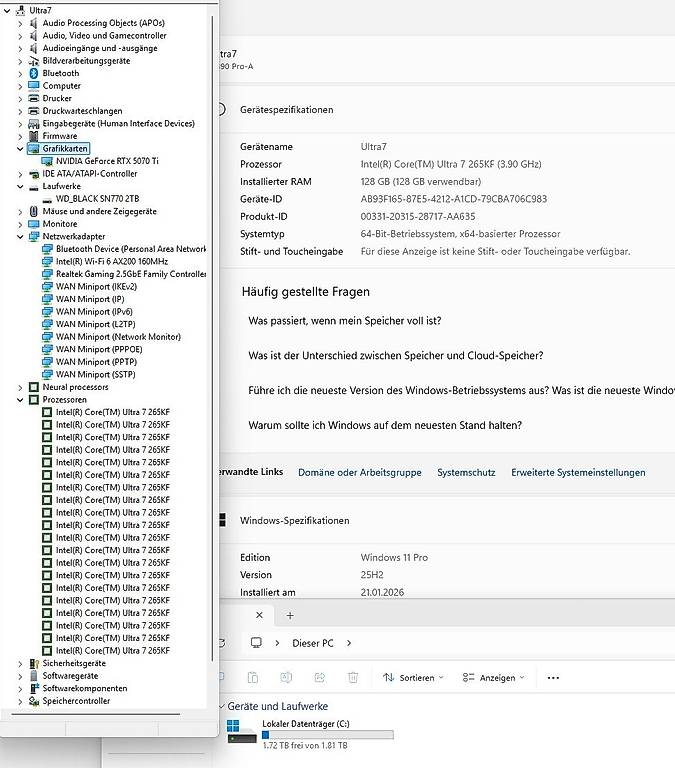This screenshot has height=768, width=675.
Task: Click the Firmware category icon
Action: click(x=34, y=136)
